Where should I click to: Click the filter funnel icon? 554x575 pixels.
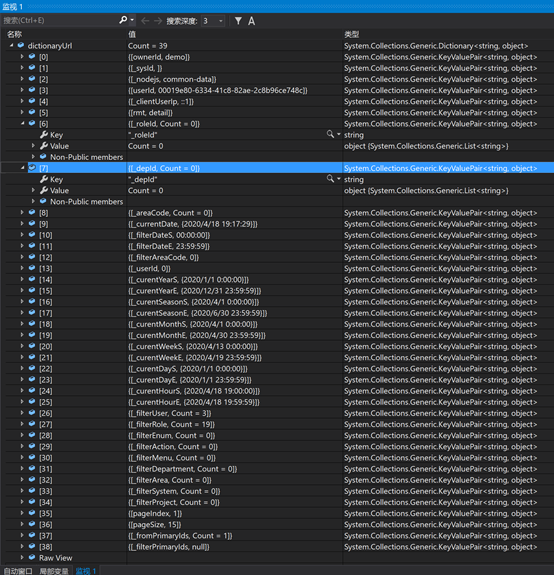pos(238,21)
